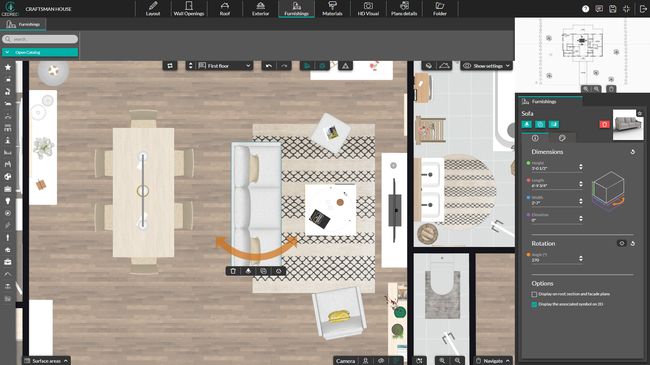Open the HD Visual step
The width and height of the screenshot is (650, 365).
368,9
